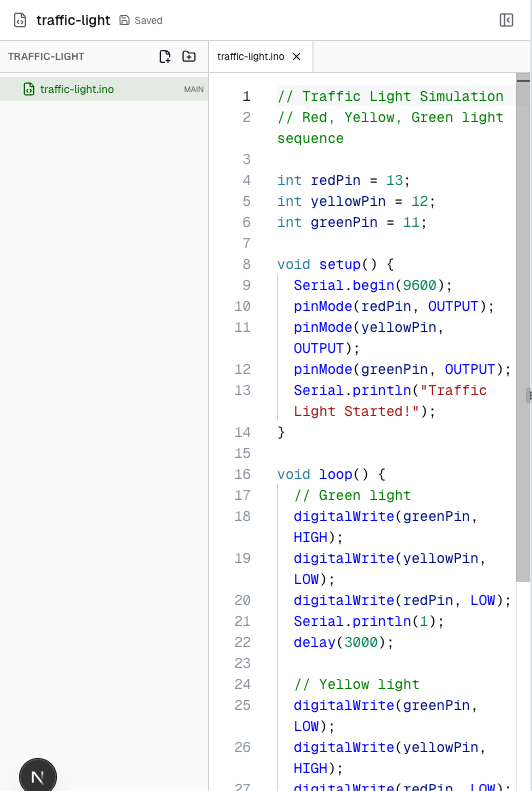Click the '// Yellow light' comment
This screenshot has width=532, height=791.
pyautogui.click(x=357, y=685)
